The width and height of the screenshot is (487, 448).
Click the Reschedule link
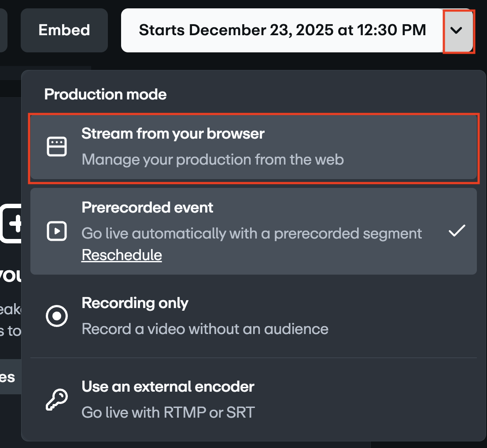(x=122, y=255)
